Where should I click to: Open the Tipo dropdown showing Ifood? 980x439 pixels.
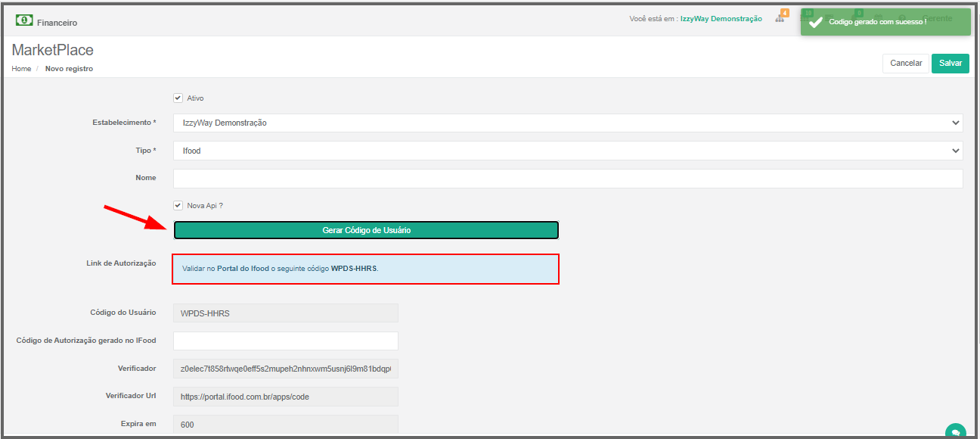click(568, 151)
